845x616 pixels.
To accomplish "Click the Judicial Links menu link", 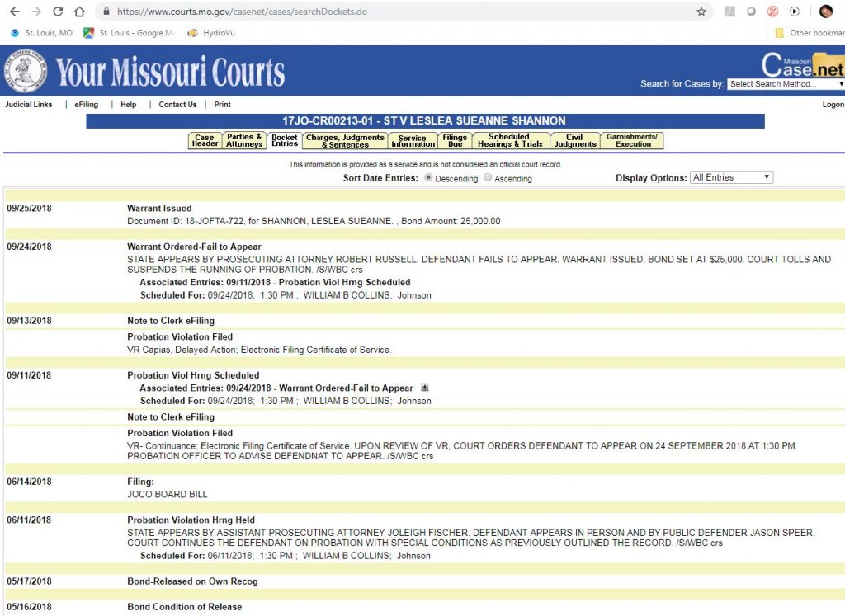I will point(28,105).
